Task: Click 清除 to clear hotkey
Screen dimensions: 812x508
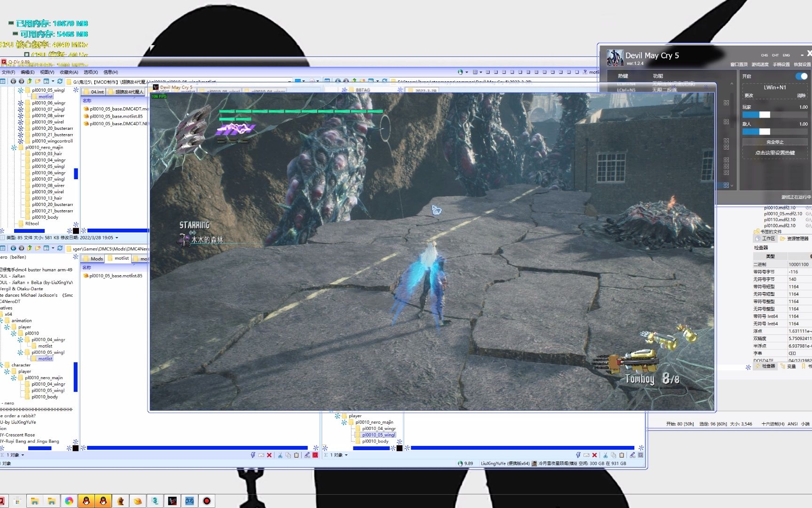Action: point(801,95)
